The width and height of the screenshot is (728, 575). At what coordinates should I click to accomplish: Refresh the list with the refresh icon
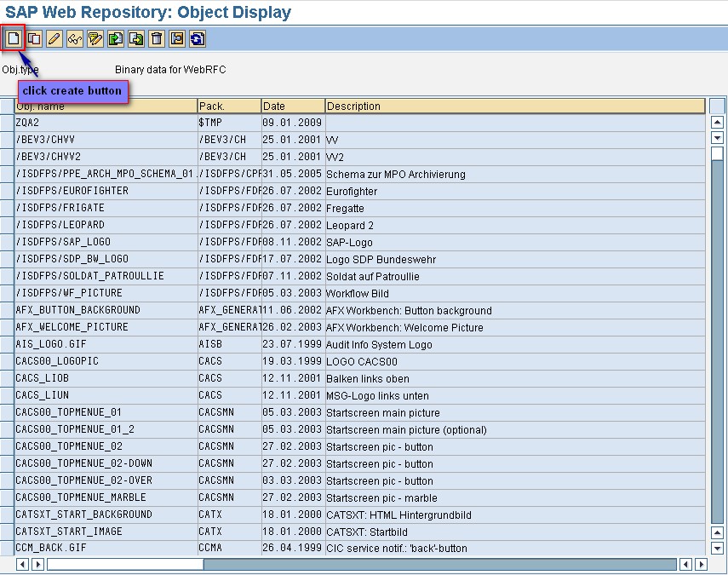pos(197,38)
